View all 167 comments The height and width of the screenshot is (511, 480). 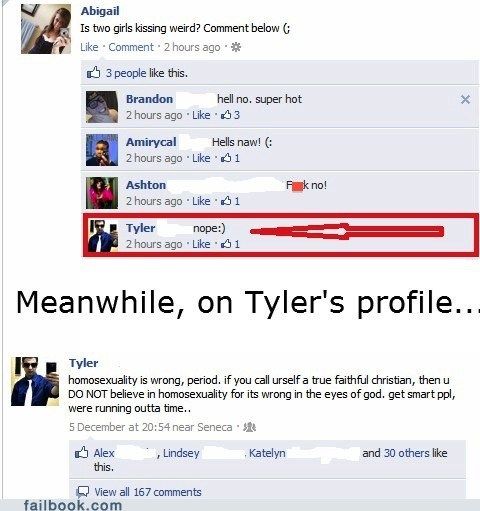(x=148, y=492)
